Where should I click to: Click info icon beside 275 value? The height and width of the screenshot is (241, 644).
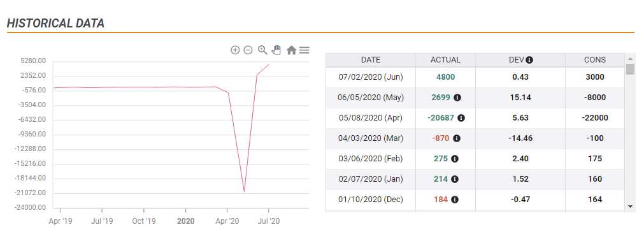(x=455, y=159)
